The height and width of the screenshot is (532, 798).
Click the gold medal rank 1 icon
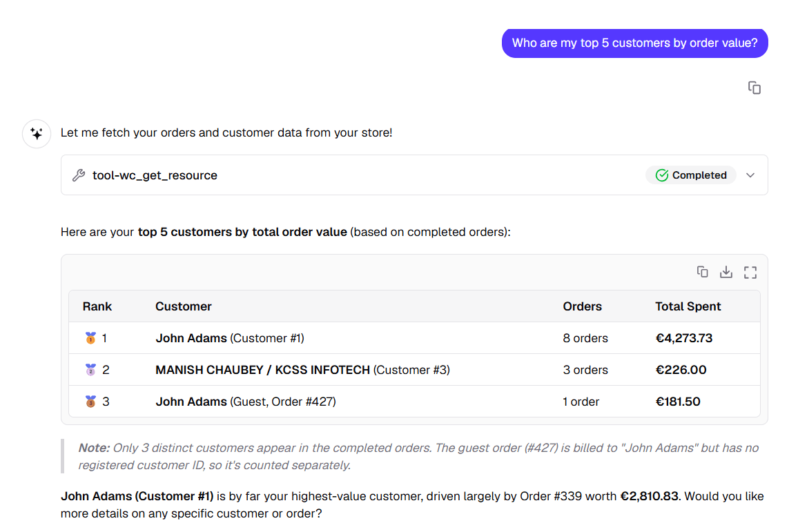pos(90,338)
